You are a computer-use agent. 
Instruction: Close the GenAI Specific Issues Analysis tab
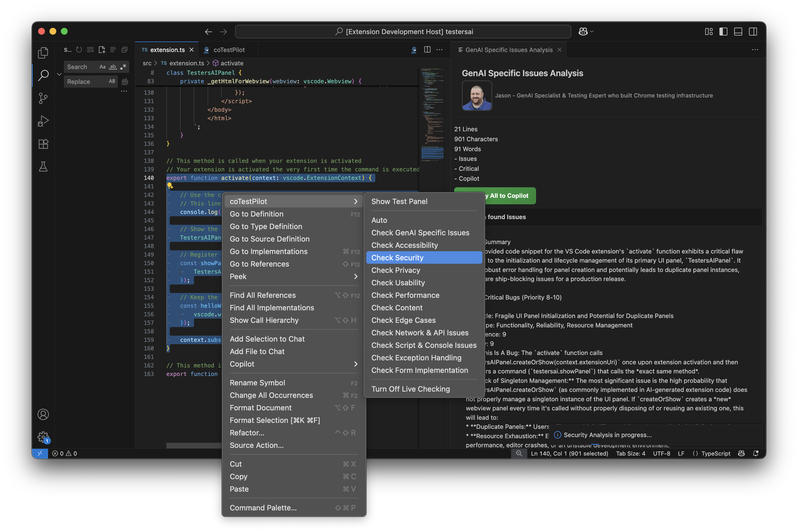pyautogui.click(x=559, y=50)
